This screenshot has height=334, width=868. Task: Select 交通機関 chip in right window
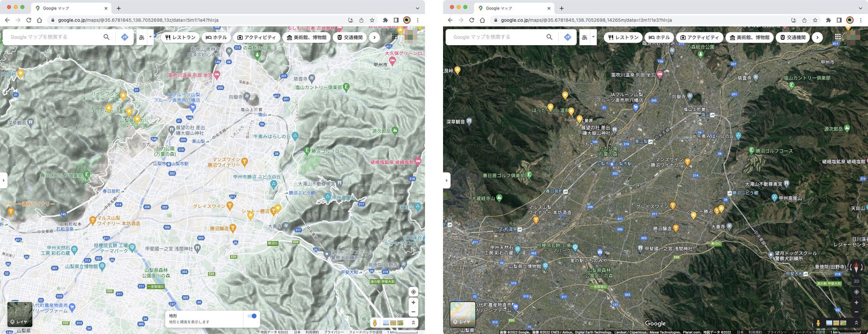point(793,37)
